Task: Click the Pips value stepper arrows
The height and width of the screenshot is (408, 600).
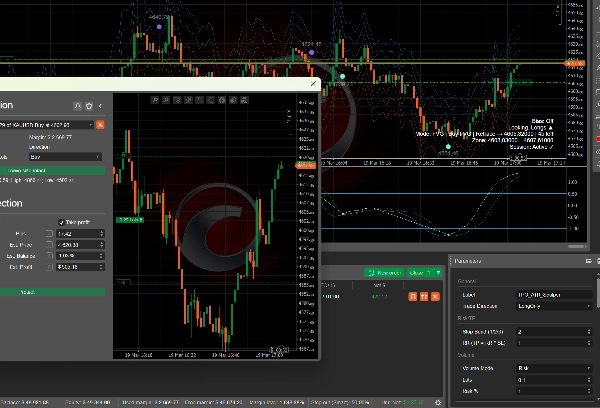Action: tap(101, 233)
